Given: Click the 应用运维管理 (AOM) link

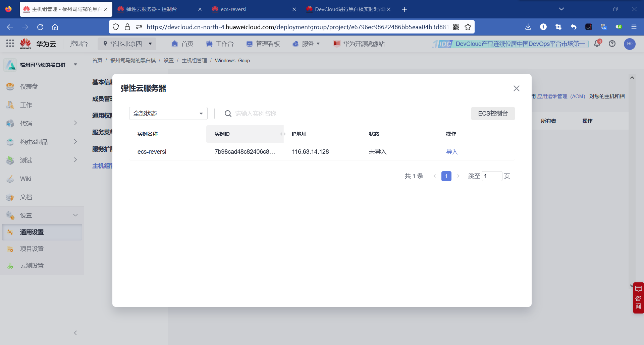Looking at the screenshot, I should (561, 96).
